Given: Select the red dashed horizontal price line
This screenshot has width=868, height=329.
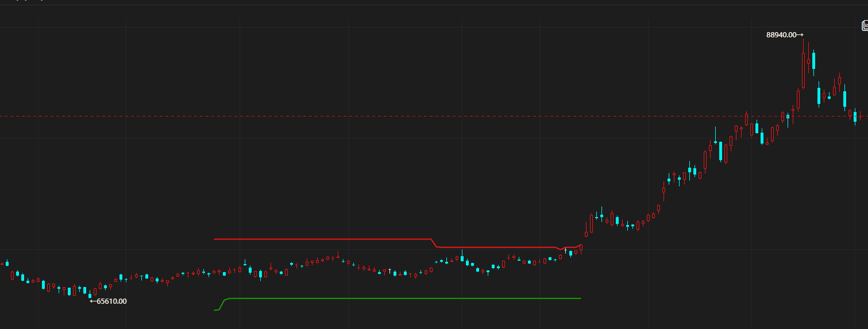Looking at the screenshot, I should [402, 117].
